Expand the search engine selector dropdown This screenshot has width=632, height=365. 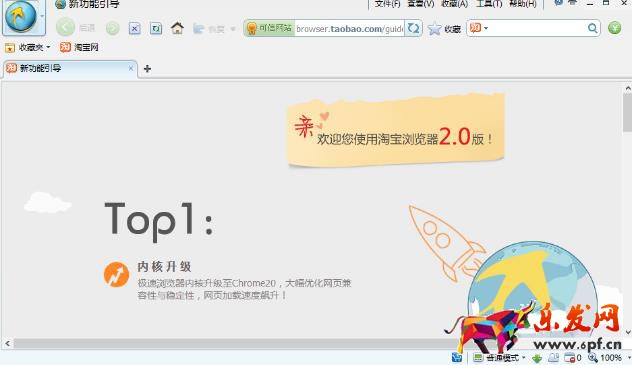(479, 28)
